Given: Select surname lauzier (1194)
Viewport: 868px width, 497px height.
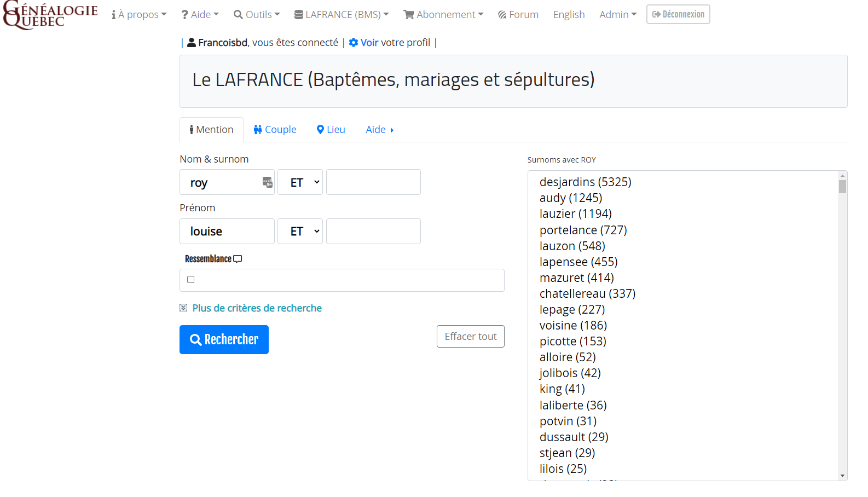Looking at the screenshot, I should (576, 213).
